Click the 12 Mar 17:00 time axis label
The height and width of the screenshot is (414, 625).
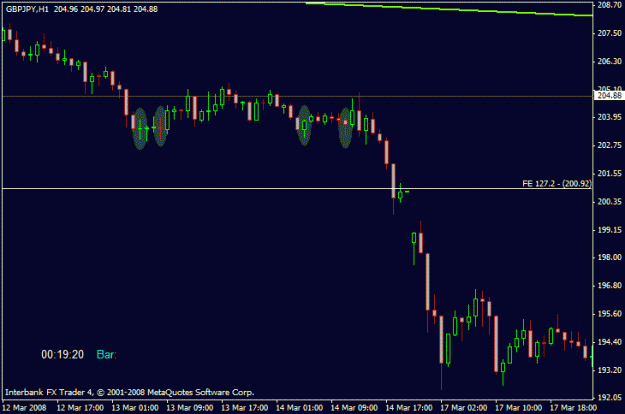(x=80, y=408)
